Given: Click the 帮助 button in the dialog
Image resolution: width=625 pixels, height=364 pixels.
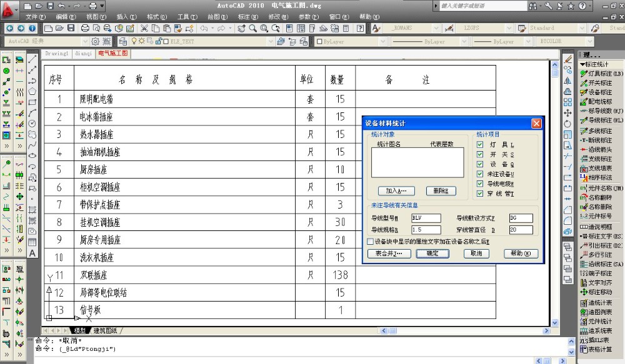Looking at the screenshot, I should [521, 253].
